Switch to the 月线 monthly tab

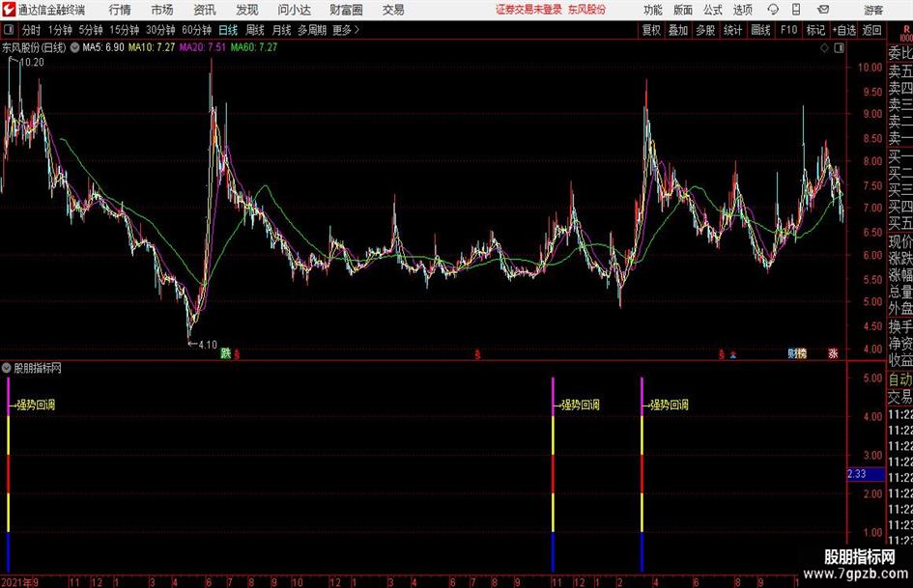click(282, 30)
